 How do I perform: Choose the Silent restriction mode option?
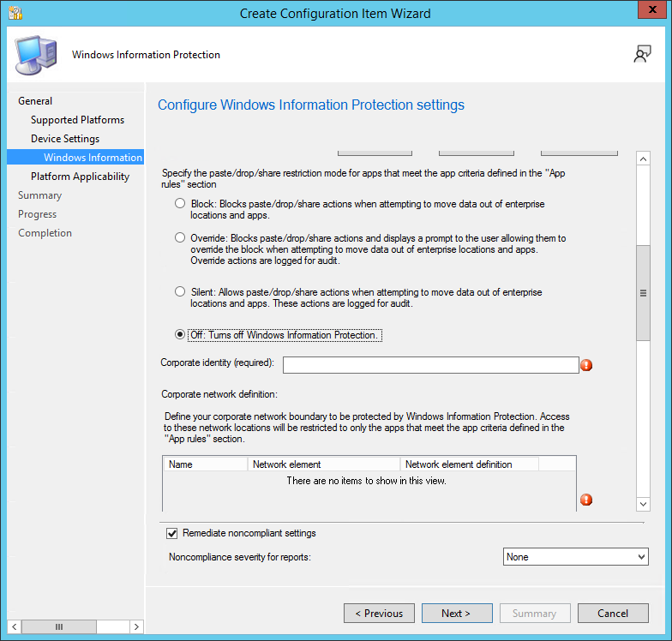[180, 291]
